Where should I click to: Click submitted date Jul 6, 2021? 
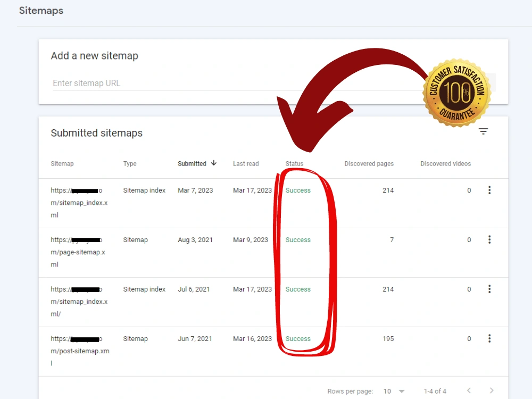(194, 289)
